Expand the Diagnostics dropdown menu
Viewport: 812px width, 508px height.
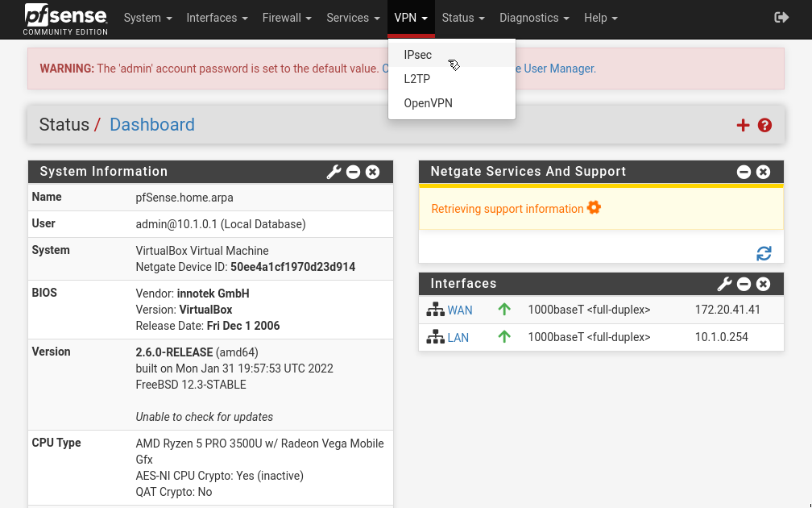pyautogui.click(x=534, y=18)
